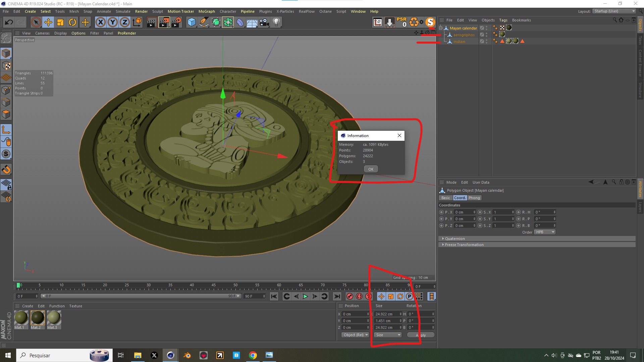Close the Information dialog
This screenshot has width=644, height=362.
(x=399, y=135)
